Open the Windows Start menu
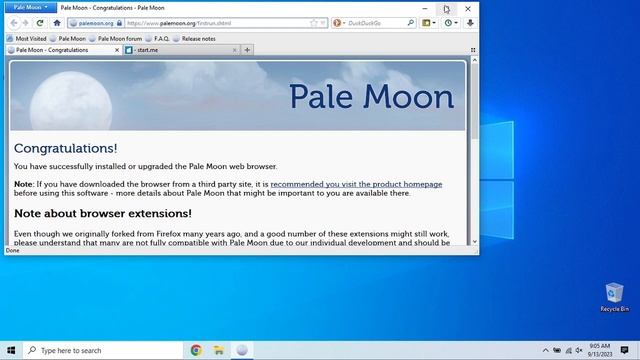This screenshot has width=640, height=360. click(11, 350)
